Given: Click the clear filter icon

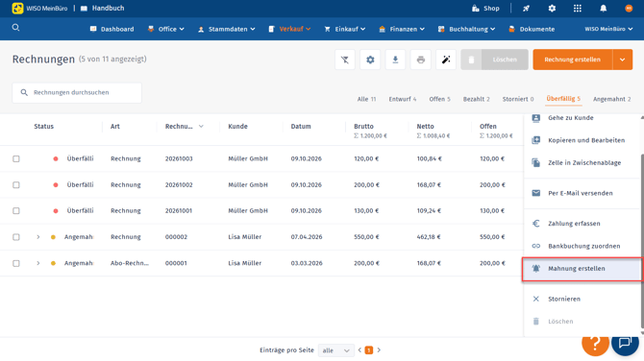Looking at the screenshot, I should [x=345, y=60].
